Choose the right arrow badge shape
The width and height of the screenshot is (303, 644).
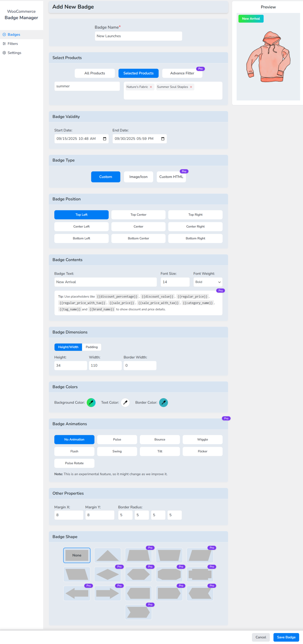point(107,593)
